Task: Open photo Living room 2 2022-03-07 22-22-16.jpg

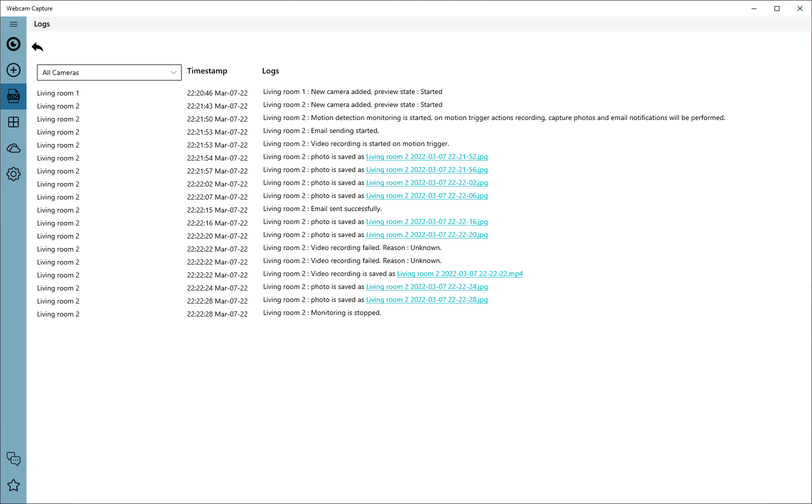Action: click(x=427, y=221)
